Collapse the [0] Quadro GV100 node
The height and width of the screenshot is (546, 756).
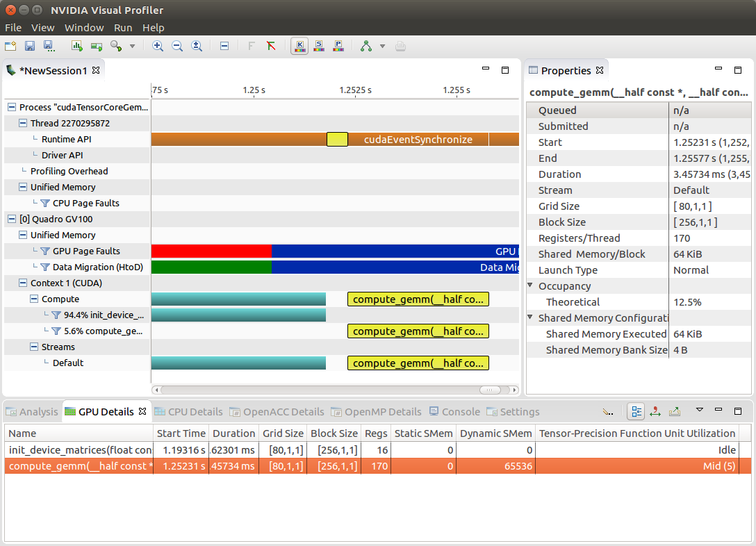pyautogui.click(x=12, y=219)
